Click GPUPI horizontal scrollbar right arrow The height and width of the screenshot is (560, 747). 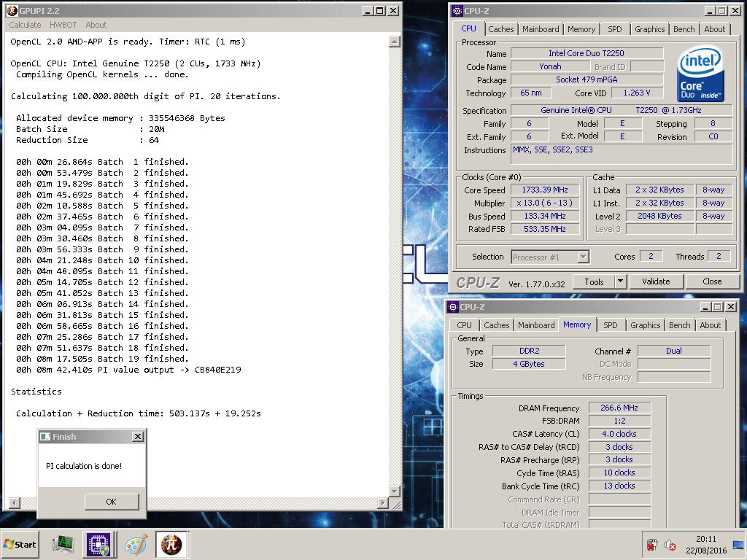[x=382, y=502]
